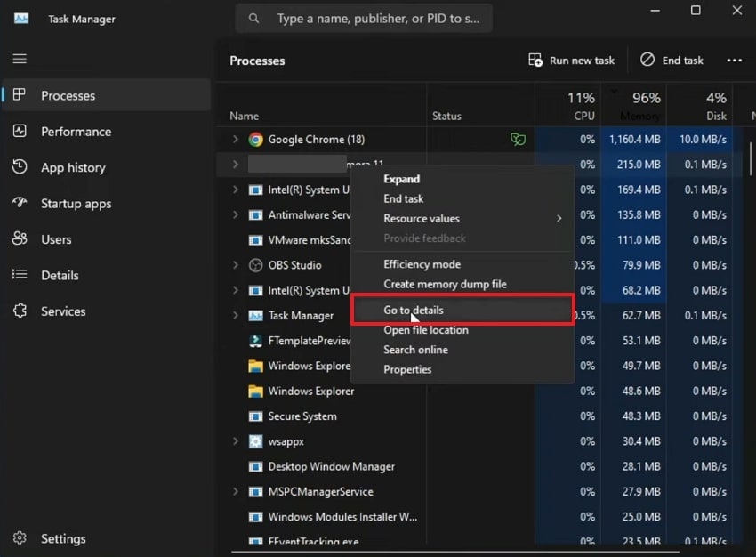756x557 pixels.
Task: Open the hamburger navigation menu
Action: 20,59
